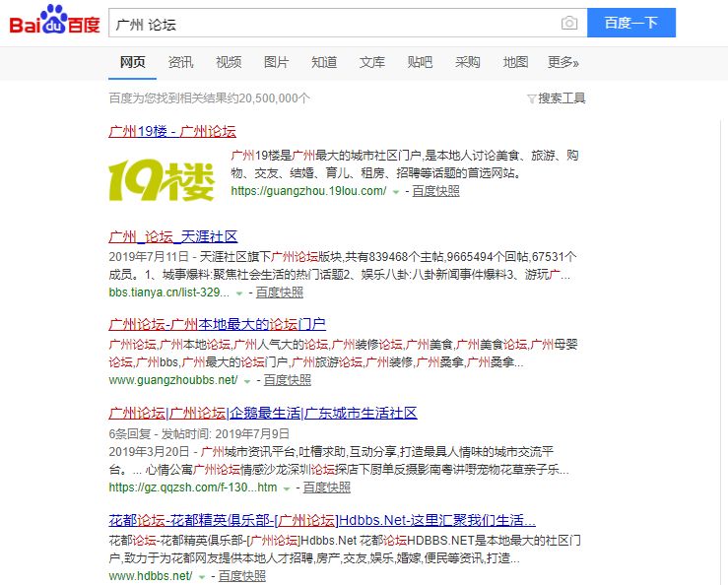This screenshot has width=728, height=585.
Task: Click the camera image search icon
Action: click(x=568, y=23)
